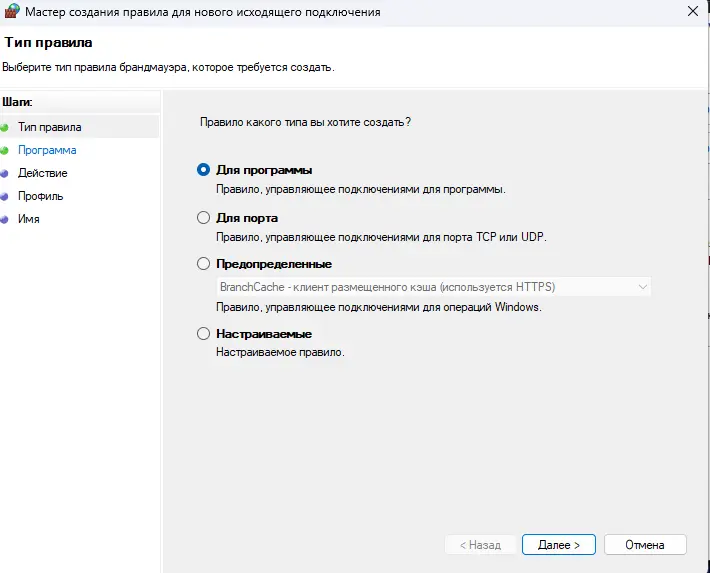Viewport: 710px width, 573px height.
Task: Go to the Профиль step
Action: click(41, 196)
